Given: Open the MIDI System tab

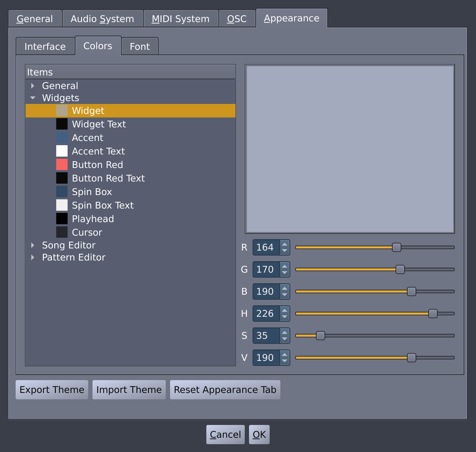Looking at the screenshot, I should [x=180, y=18].
